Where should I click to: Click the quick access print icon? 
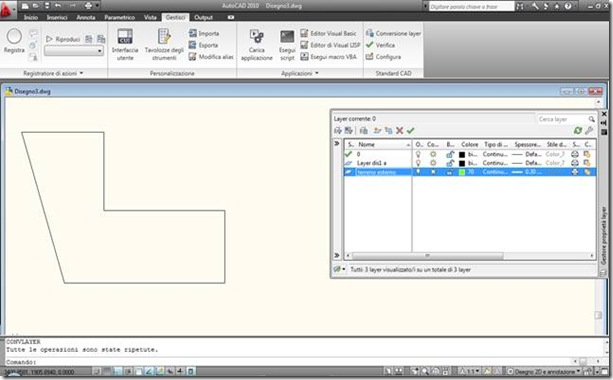pos(88,5)
